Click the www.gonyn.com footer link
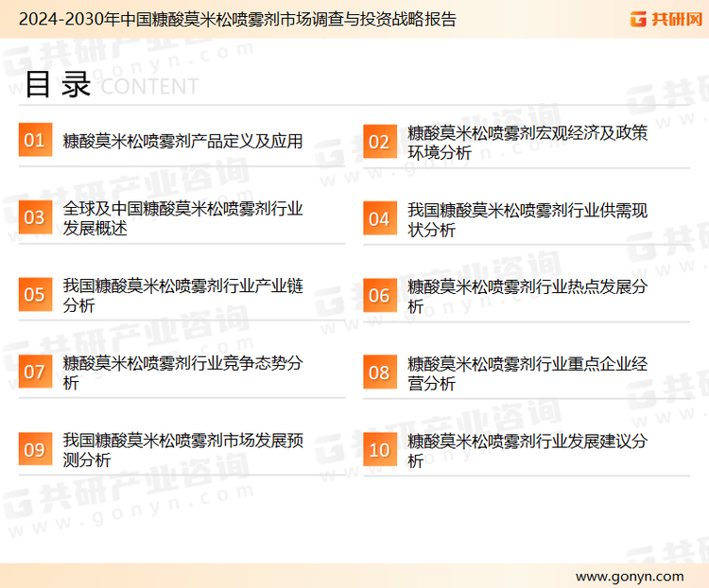 coord(630,577)
